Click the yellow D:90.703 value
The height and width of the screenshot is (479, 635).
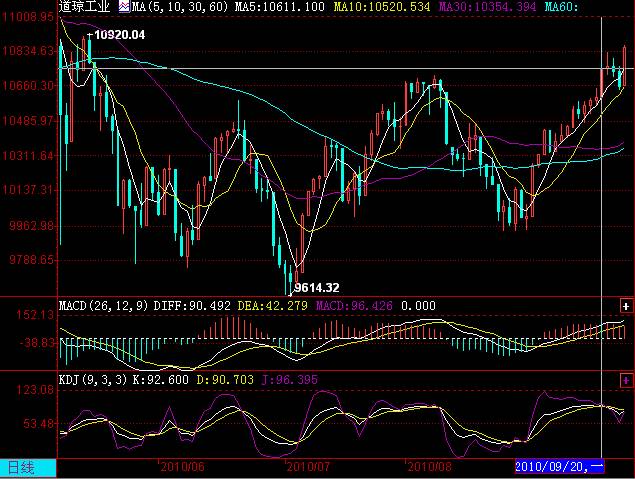pos(225,380)
